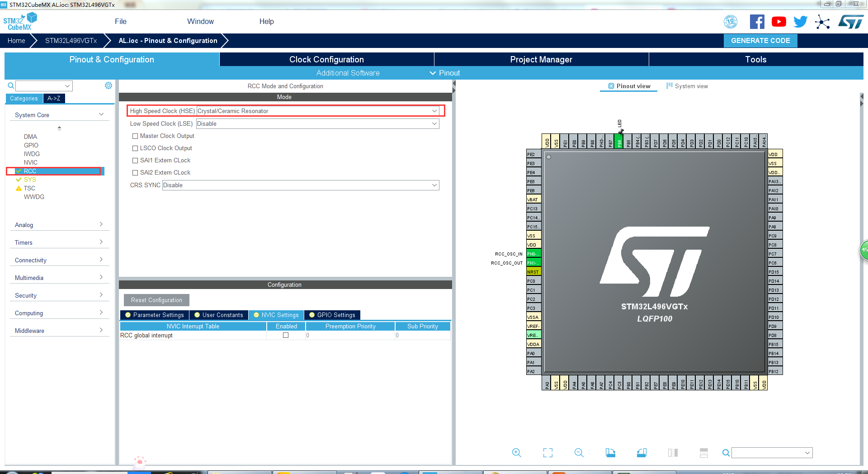Open the Twitter bird icon link
Viewport: 868px width, 474px height.
800,22
